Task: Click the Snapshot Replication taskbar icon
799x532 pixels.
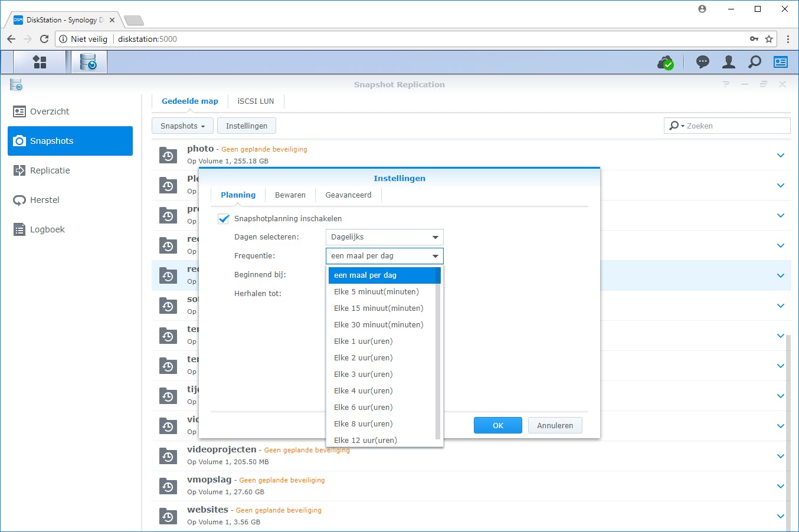Action: pyautogui.click(x=89, y=62)
